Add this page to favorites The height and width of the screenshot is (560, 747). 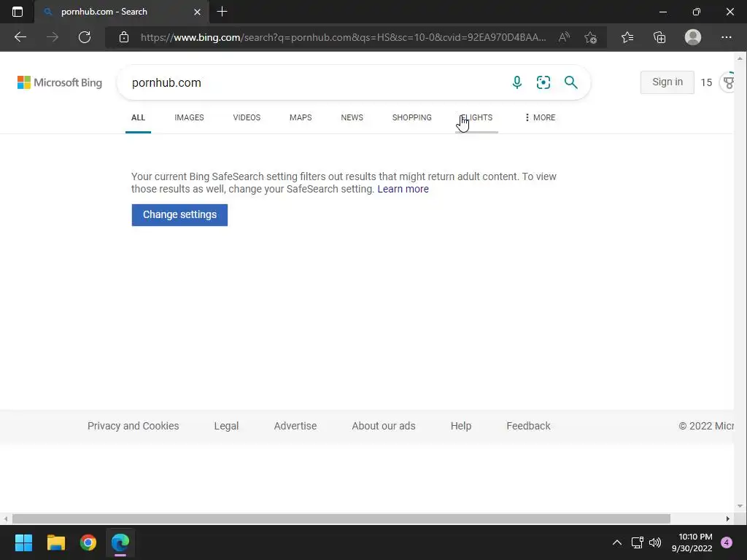point(591,37)
